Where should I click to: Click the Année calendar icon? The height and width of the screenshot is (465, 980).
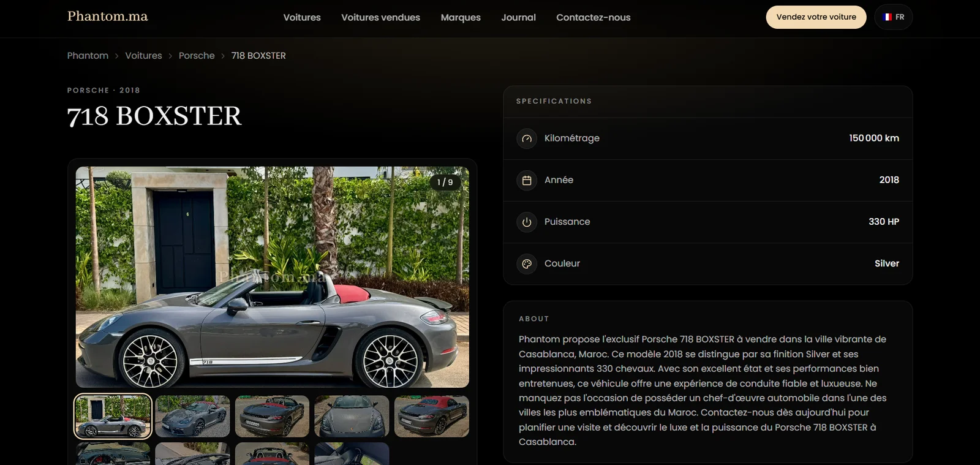(x=527, y=180)
